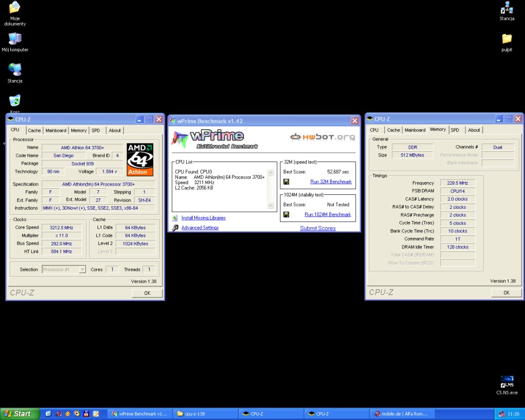Switch to wPrime Benchmark taskbar button

coord(139,414)
